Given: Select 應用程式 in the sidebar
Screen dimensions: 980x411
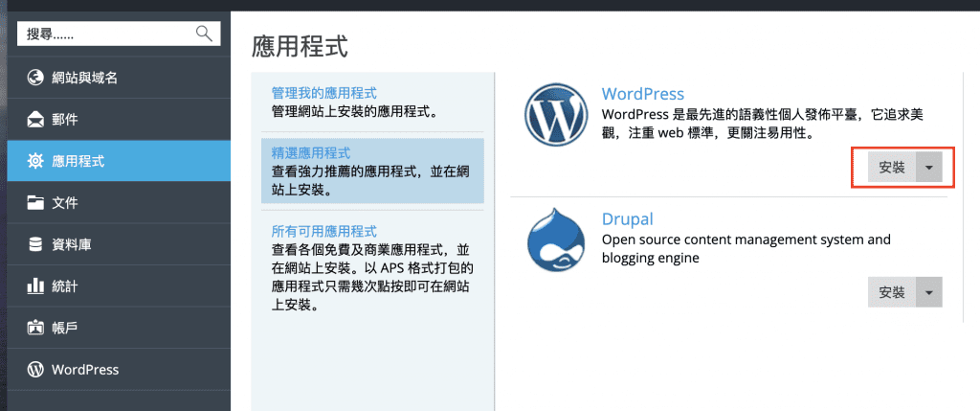Looking at the screenshot, I should tap(119, 161).
